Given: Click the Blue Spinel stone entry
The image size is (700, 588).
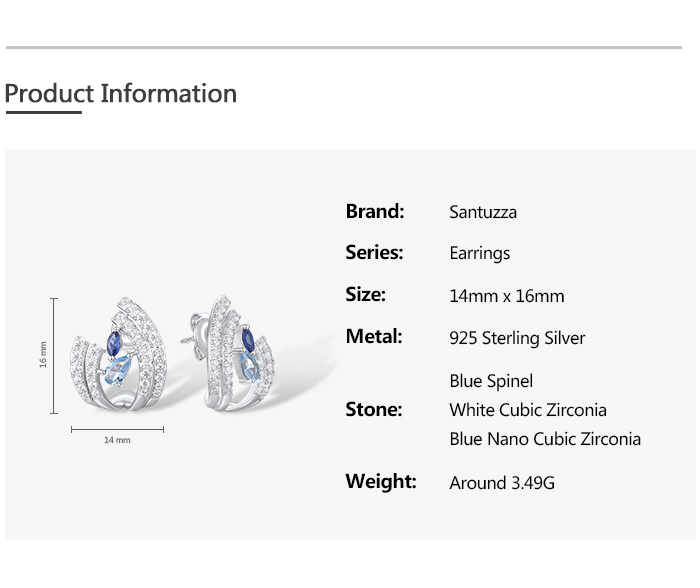Looking at the screenshot, I should coord(491,381).
